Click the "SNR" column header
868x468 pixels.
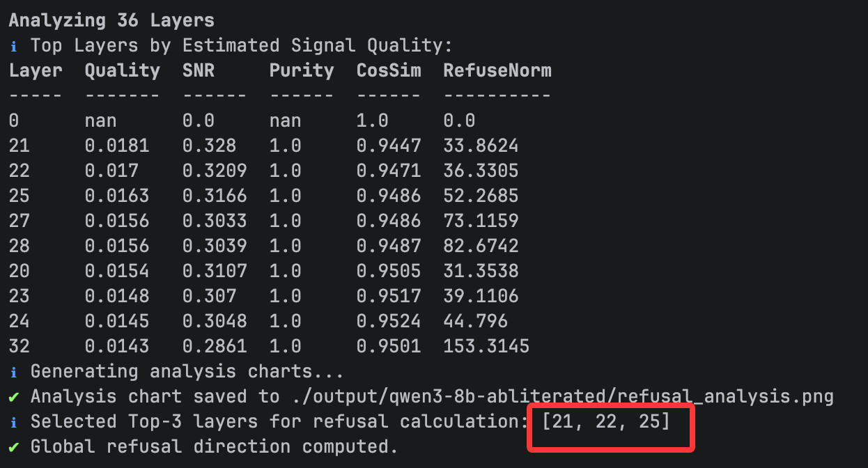pyautogui.click(x=199, y=71)
